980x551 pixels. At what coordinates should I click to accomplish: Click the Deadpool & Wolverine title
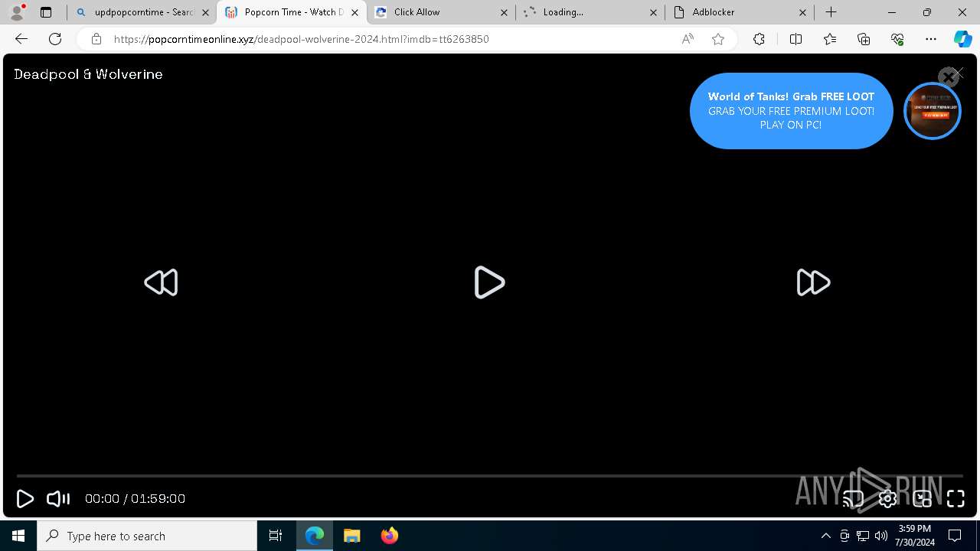coord(88,74)
